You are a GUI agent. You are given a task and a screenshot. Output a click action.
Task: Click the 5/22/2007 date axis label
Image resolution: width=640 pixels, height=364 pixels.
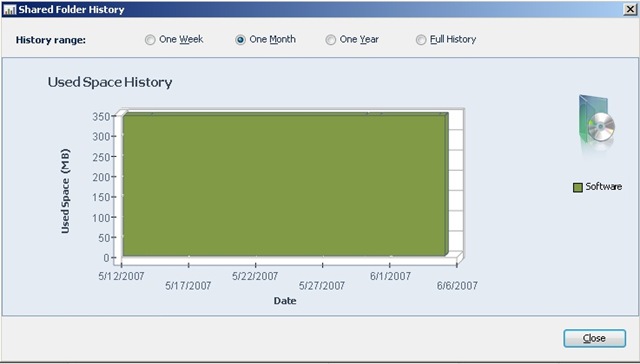(x=255, y=276)
